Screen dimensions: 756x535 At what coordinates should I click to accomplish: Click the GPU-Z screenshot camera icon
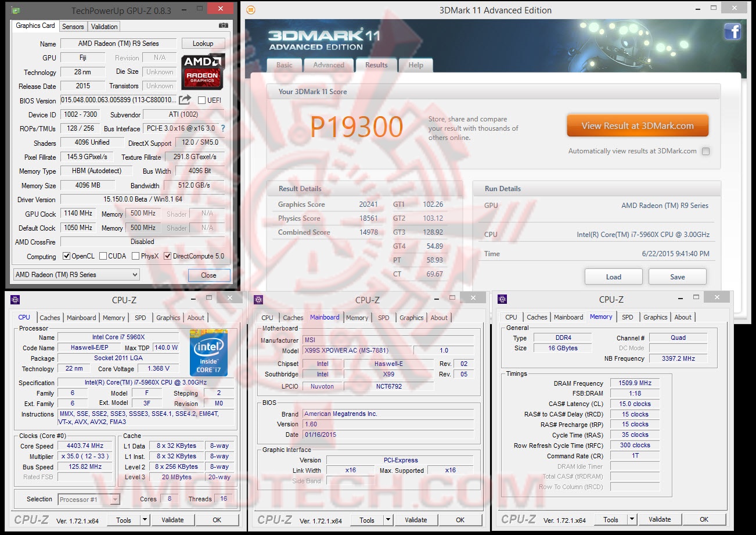224,26
